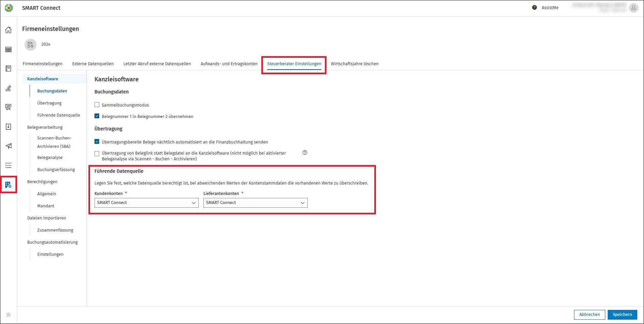This screenshot has height=324, width=644.
Task: Open Letzter Abruf externe Datenquellen tab
Action: tap(157, 64)
